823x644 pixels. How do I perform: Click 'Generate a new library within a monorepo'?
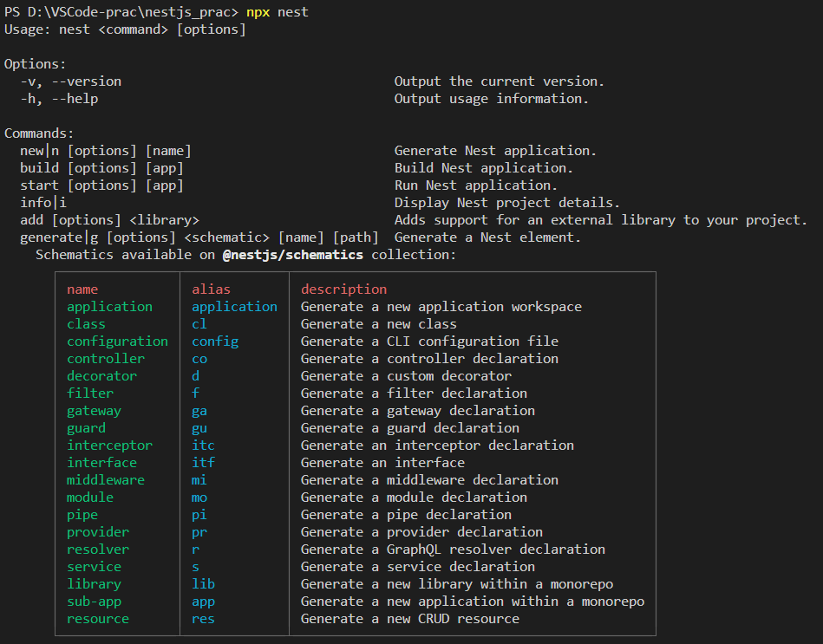[457, 583]
